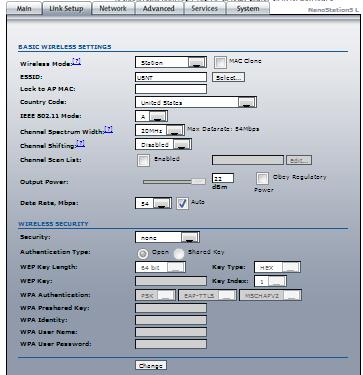Click the WPA User Name field
This screenshot has width=363, height=375.
tap(171, 332)
